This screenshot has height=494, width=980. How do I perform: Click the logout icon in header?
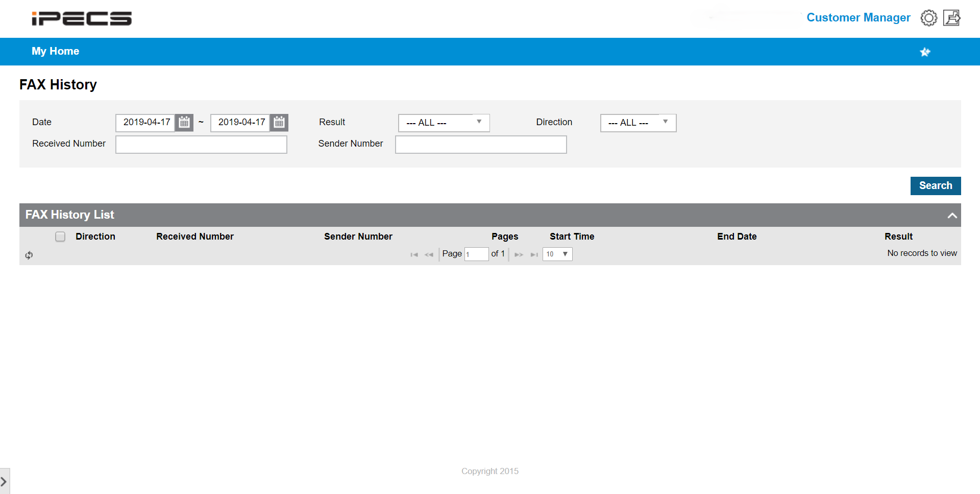951,18
